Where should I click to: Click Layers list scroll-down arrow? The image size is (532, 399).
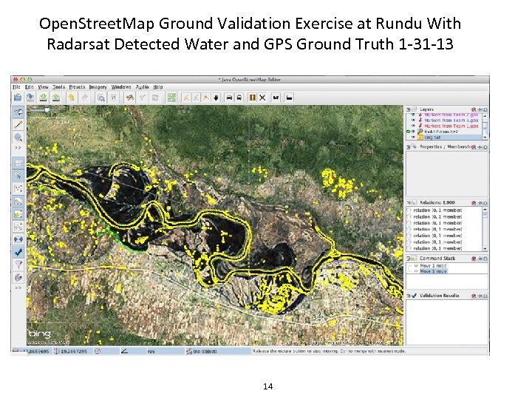coord(485,137)
